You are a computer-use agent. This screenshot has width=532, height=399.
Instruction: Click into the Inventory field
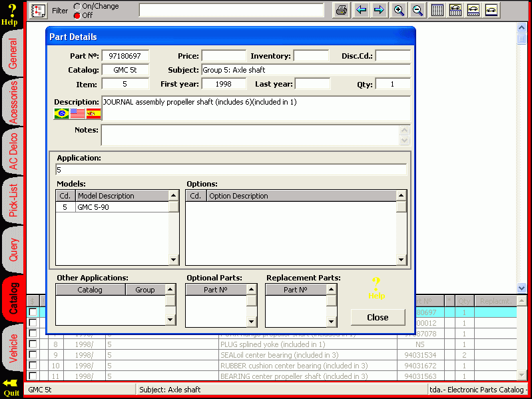311,56
